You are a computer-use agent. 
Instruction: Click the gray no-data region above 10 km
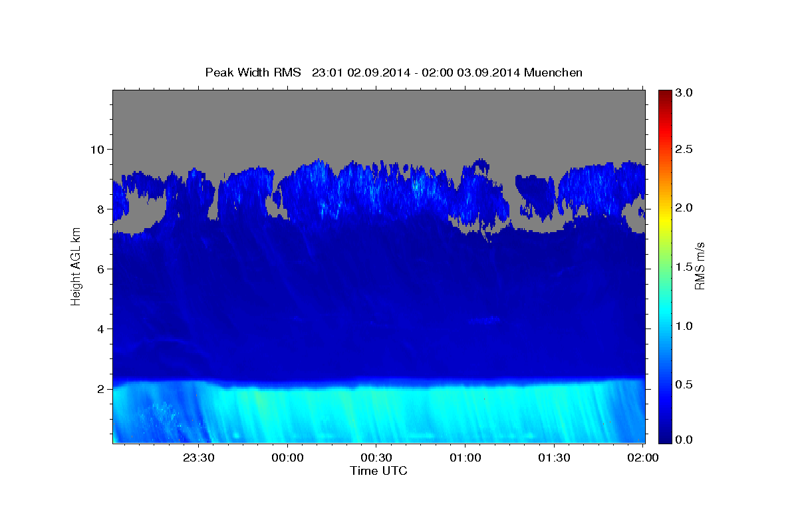[378, 120]
